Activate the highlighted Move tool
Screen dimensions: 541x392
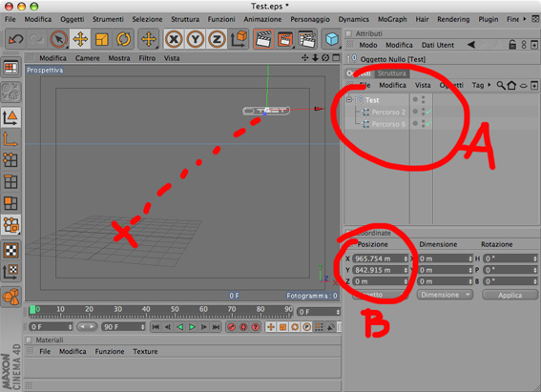click(x=80, y=39)
